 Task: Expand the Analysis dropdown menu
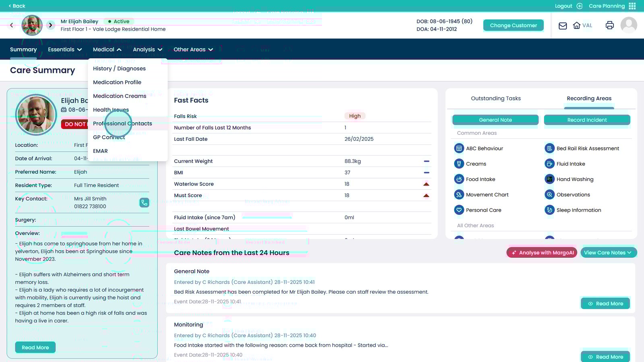(147, 49)
